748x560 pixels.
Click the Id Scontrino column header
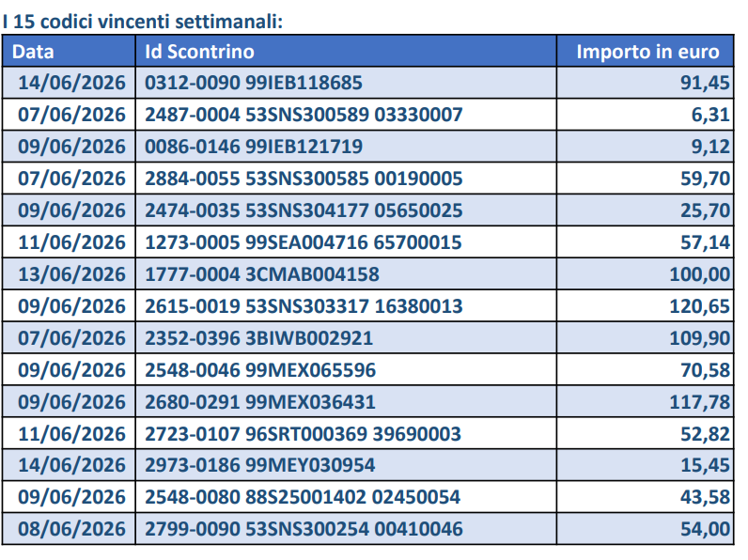(346, 51)
